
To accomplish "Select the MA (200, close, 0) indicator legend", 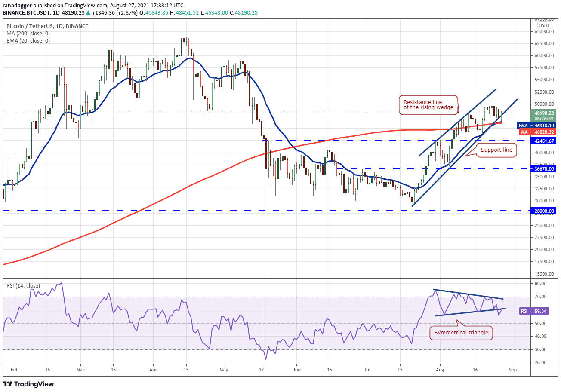I will coord(28,34).
